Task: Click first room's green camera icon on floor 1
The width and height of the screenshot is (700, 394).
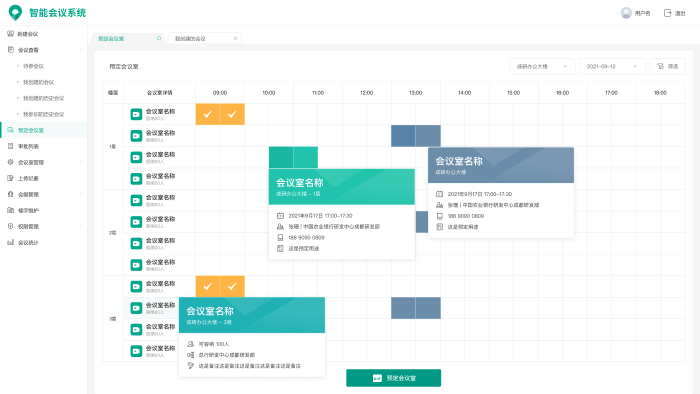Action: (x=136, y=114)
